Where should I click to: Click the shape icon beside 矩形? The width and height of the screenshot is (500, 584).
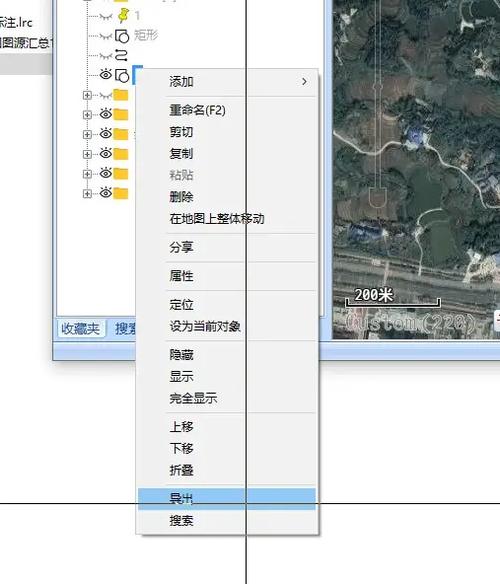122,36
